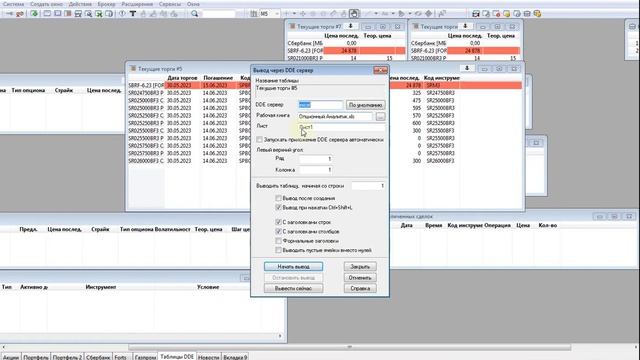Image resolution: width=640 pixels, height=360 pixels.
Task: Click the window icon with green cross
Action: click(x=98, y=14)
